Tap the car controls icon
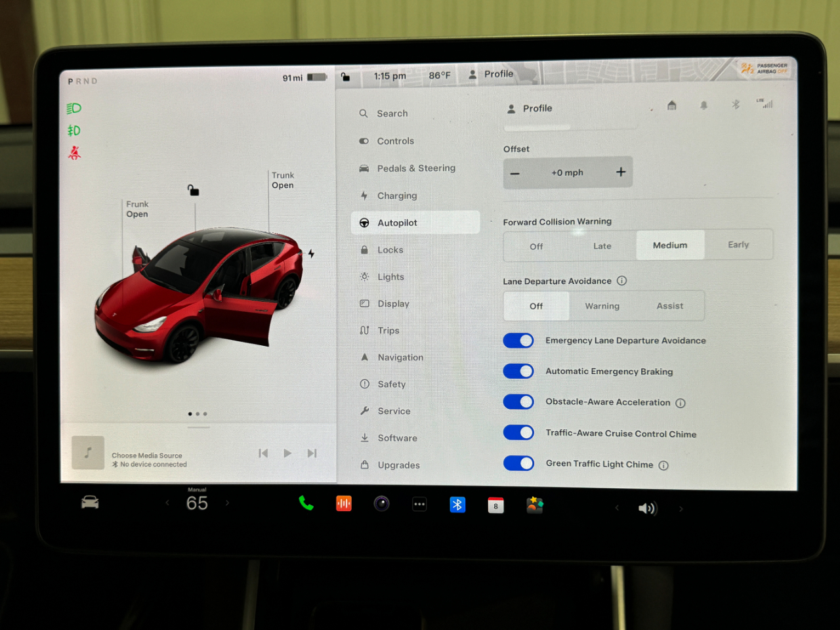Image resolution: width=840 pixels, height=630 pixels. [x=90, y=503]
